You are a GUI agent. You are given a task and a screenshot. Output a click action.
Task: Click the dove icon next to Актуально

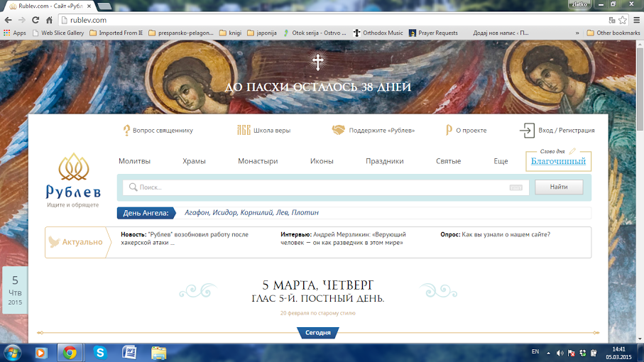[x=54, y=242]
